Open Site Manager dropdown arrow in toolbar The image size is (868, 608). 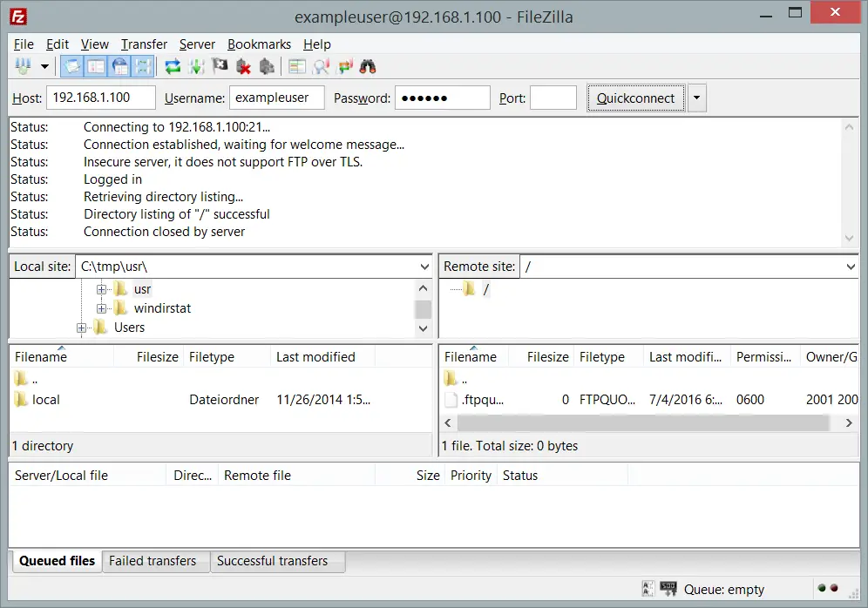coord(44,66)
